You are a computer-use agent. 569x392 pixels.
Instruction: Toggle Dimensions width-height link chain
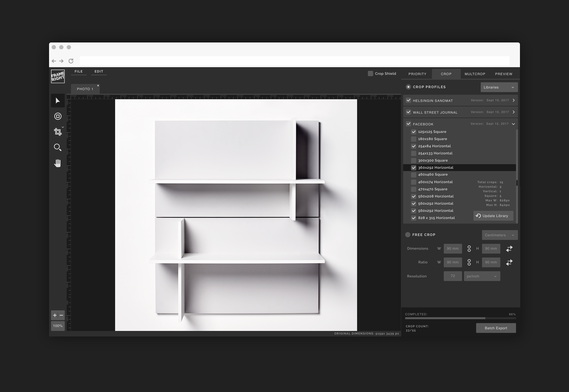pyautogui.click(x=469, y=249)
